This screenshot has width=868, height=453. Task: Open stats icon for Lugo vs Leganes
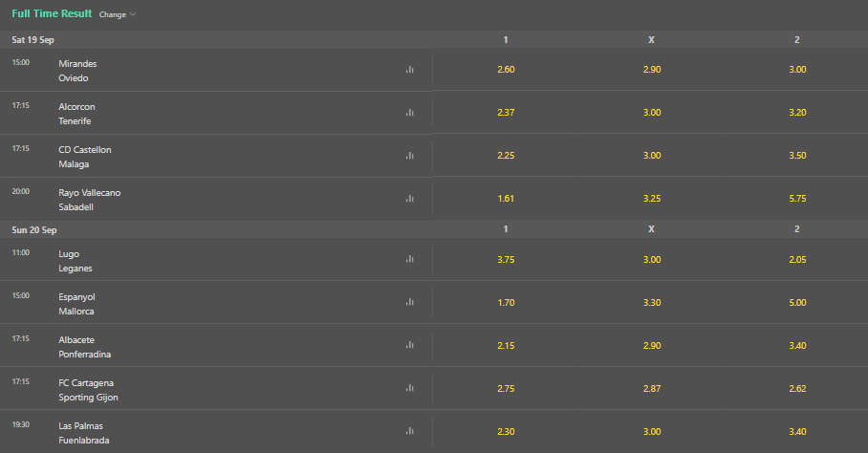click(410, 259)
